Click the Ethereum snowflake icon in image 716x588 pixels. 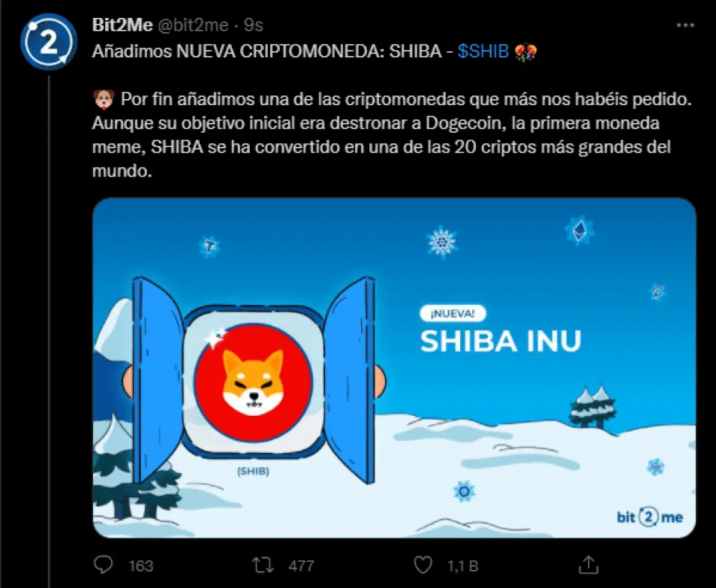coord(580,230)
